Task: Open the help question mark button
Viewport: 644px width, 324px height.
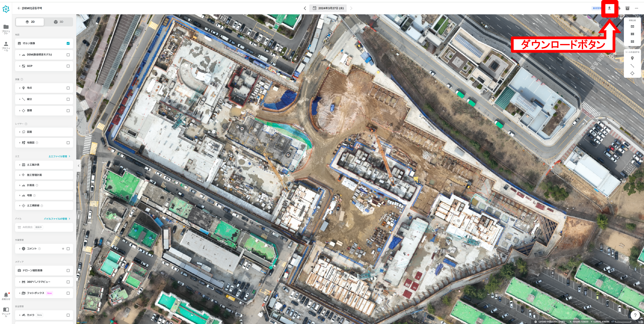Action: [x=635, y=315]
